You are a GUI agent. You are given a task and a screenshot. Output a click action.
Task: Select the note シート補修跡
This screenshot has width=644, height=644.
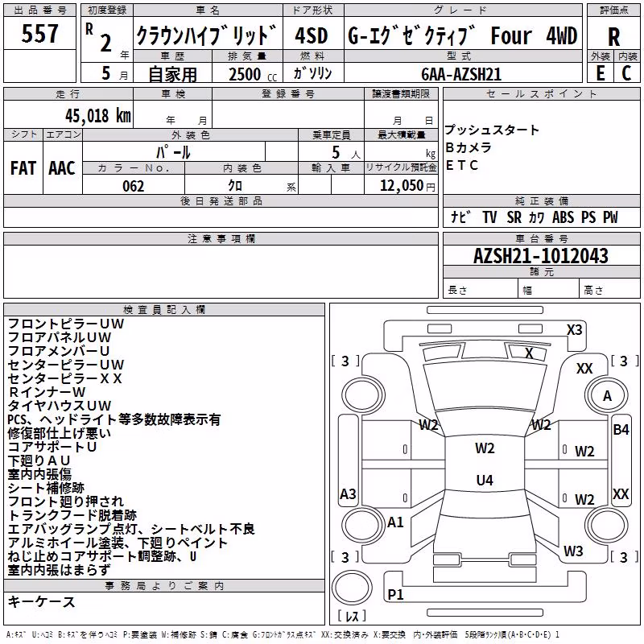(x=46, y=488)
